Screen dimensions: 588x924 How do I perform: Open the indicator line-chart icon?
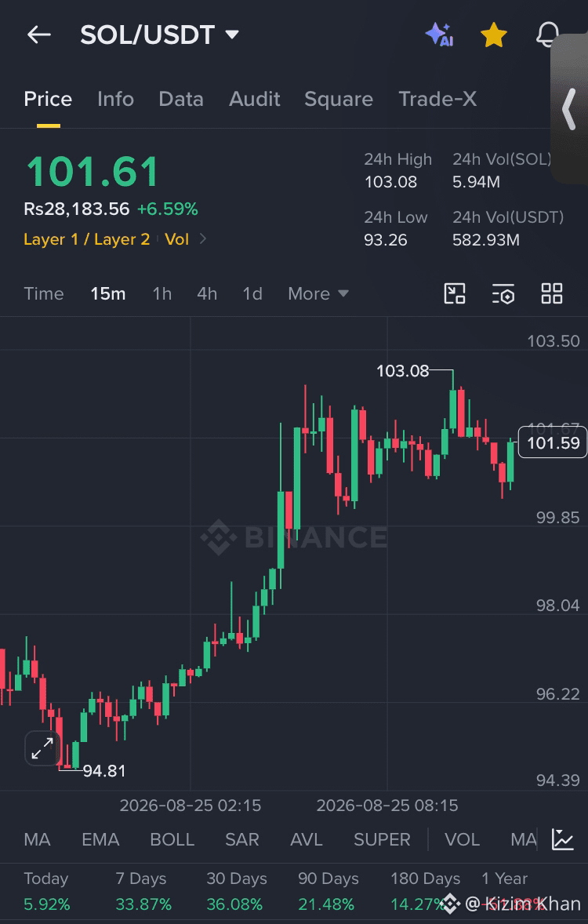coord(563,839)
